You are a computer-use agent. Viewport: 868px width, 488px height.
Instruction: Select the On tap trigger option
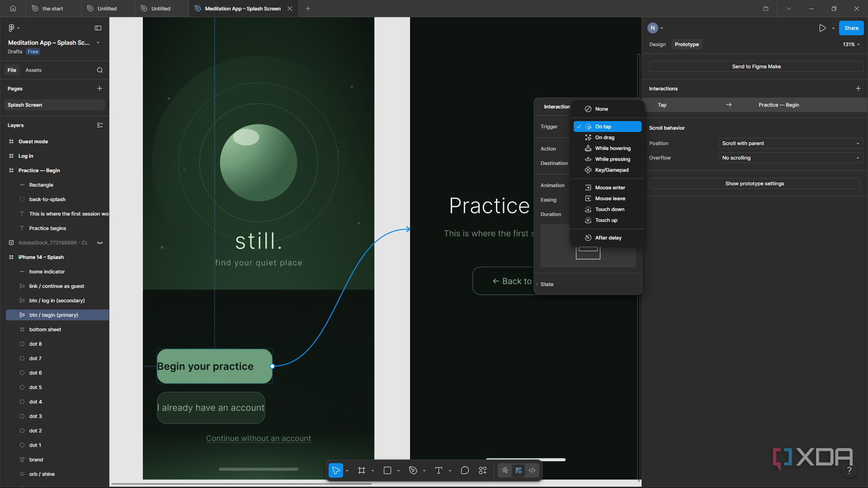tap(607, 127)
